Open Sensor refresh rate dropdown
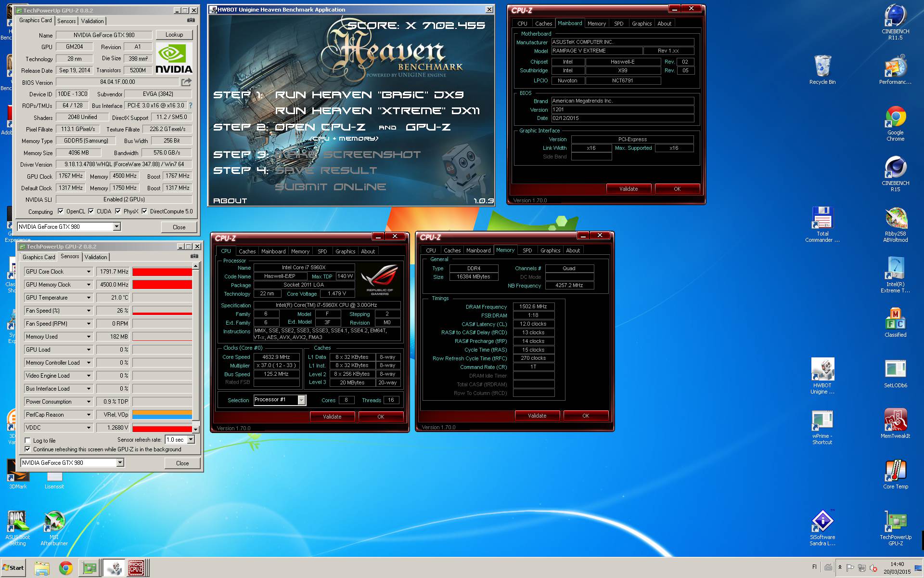The image size is (924, 578). (191, 440)
